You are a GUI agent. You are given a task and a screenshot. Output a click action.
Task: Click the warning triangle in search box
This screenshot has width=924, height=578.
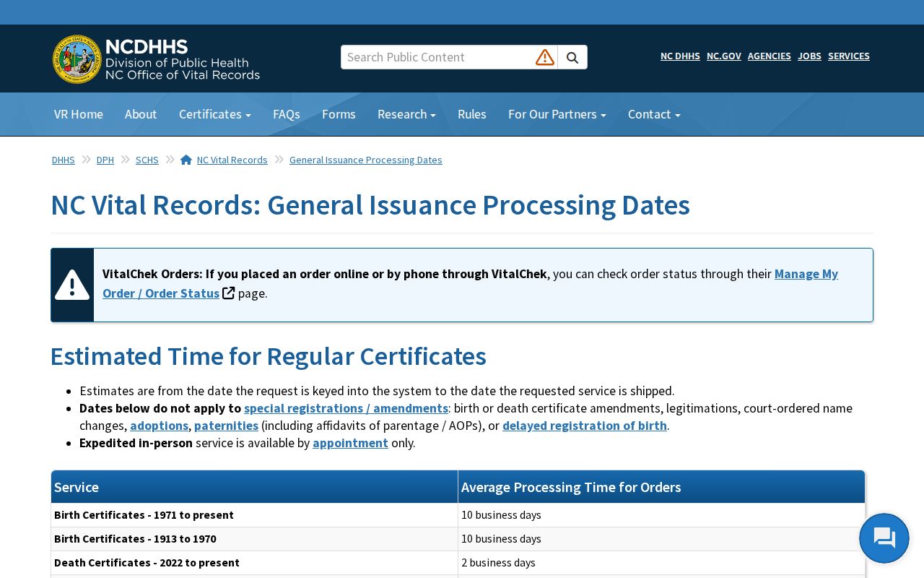(x=545, y=57)
